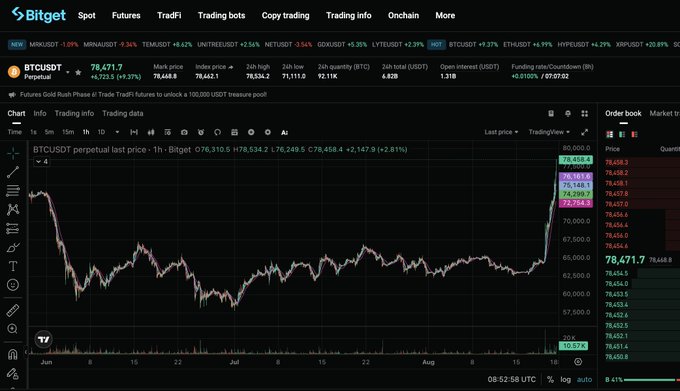
Task: Open the More menu
Action: tap(445, 15)
